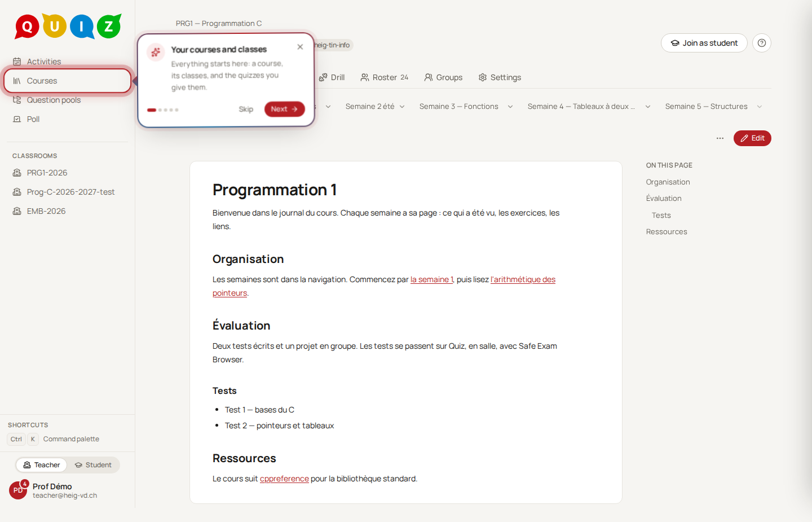Select Courses in the sidebar
Image resolution: width=812 pixels, height=522 pixels.
point(68,81)
